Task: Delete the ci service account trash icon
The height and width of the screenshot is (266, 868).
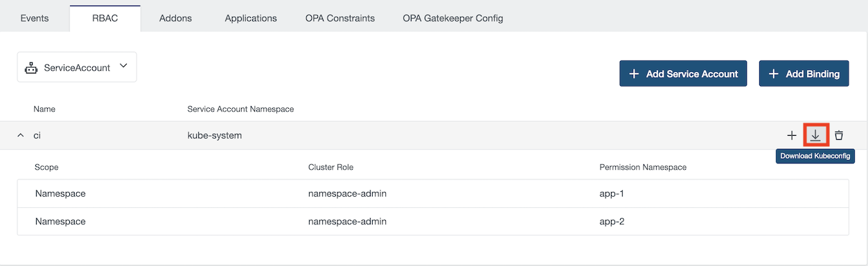Action: pyautogui.click(x=839, y=135)
